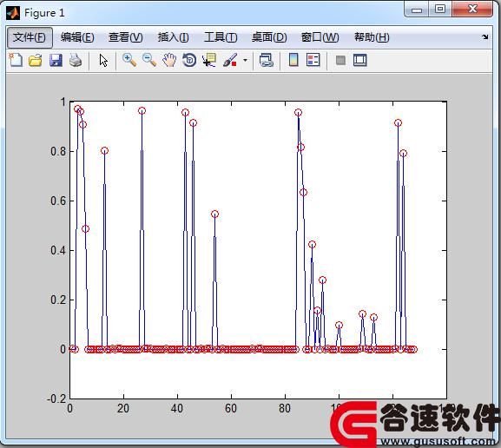Screen dimensions: 501x448
Task: Print figure using the printer icon
Action: point(76,60)
